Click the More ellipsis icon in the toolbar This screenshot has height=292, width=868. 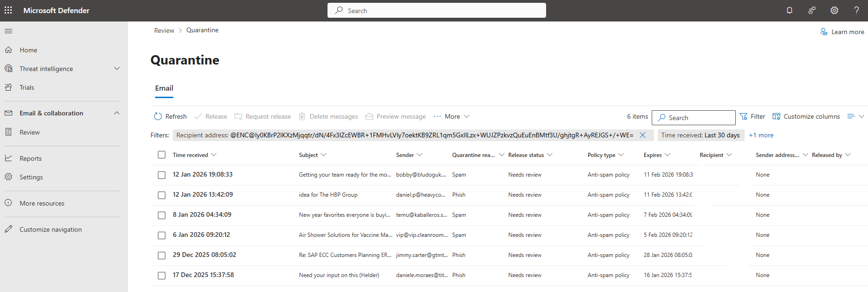coord(437,116)
